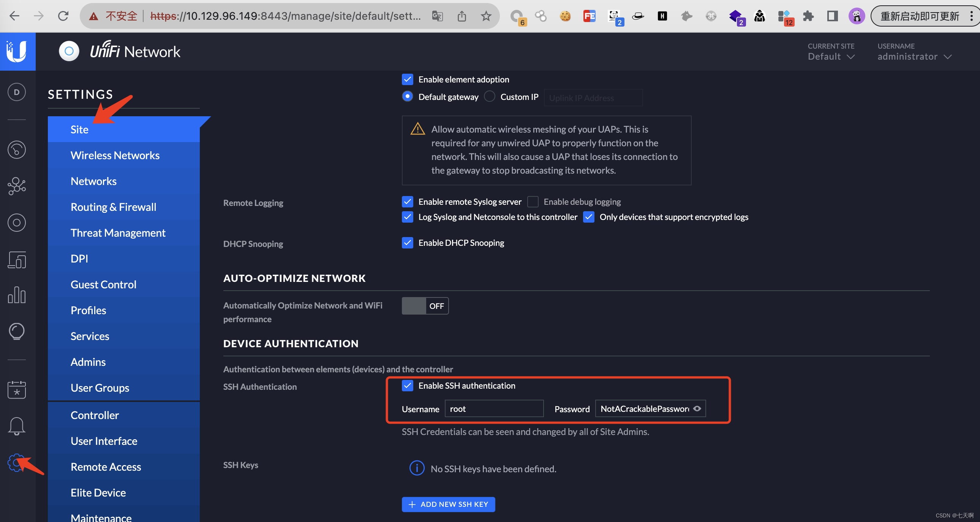This screenshot has height=522, width=980.
Task: Click the FE extension icon
Action: click(589, 16)
